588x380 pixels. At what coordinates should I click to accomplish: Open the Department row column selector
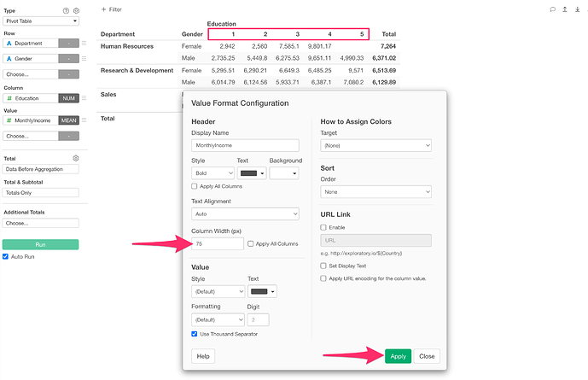click(31, 44)
